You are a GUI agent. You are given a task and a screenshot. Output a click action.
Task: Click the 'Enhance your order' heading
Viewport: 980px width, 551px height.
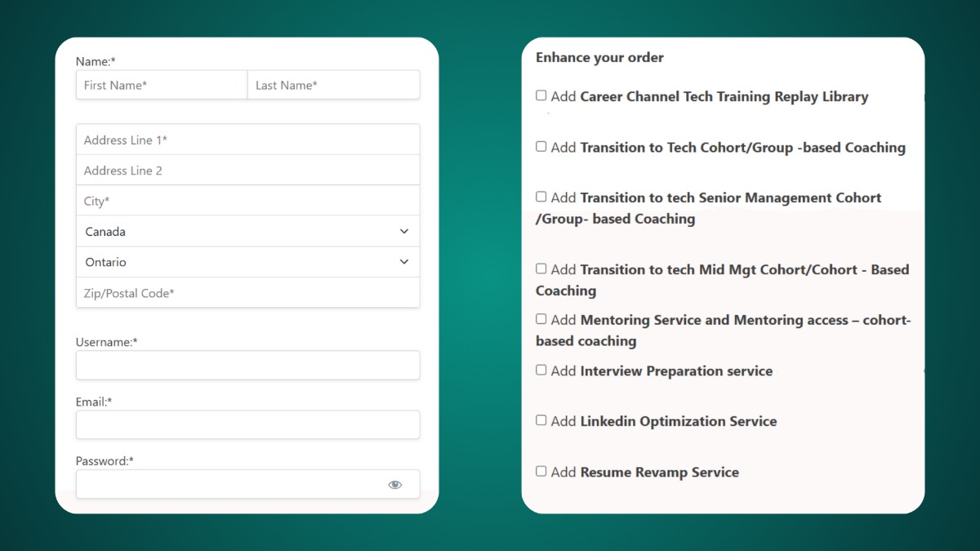pyautogui.click(x=599, y=57)
